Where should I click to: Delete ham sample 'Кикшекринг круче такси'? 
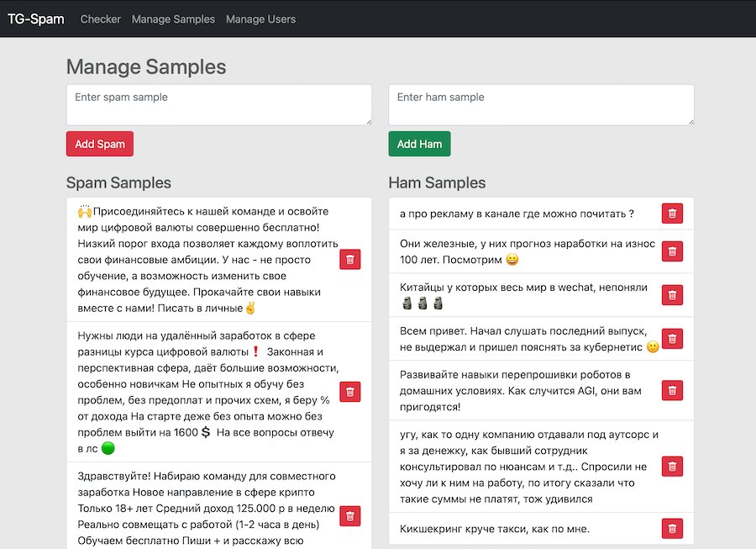672,529
